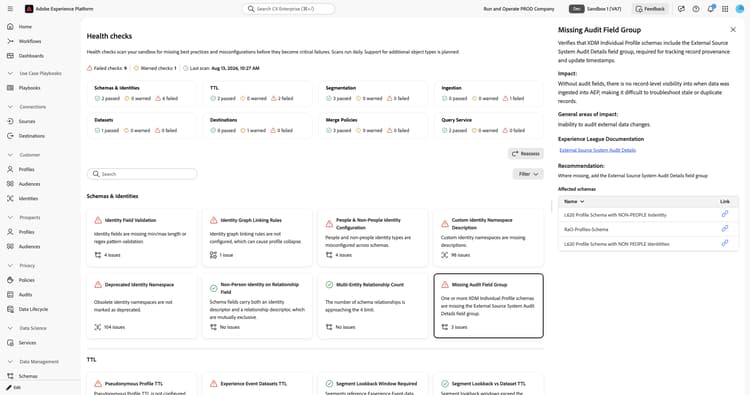Collapse the Data Science sidebar section
Screen dimensions: 750x395
[10, 328]
